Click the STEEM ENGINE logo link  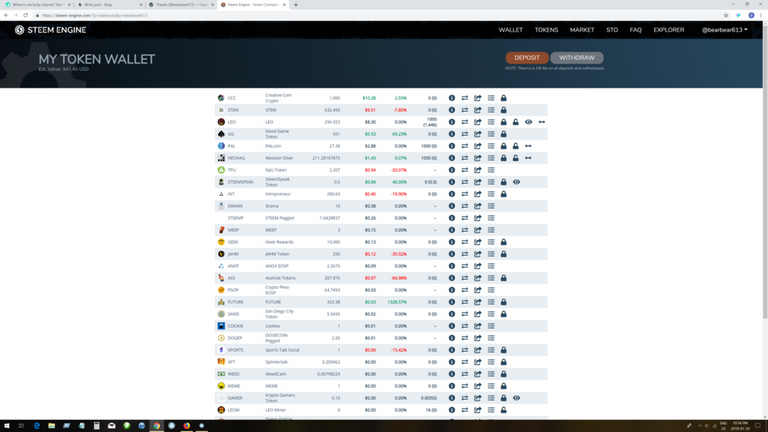[50, 30]
